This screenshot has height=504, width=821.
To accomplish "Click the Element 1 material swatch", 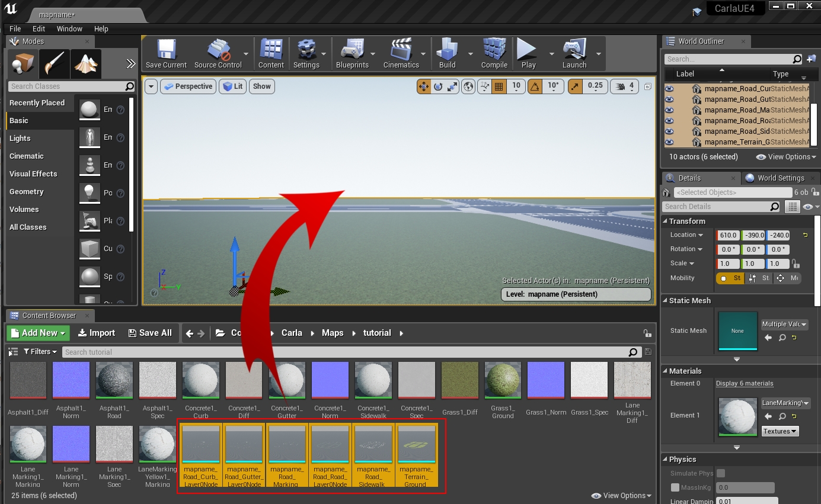I will coord(737,416).
